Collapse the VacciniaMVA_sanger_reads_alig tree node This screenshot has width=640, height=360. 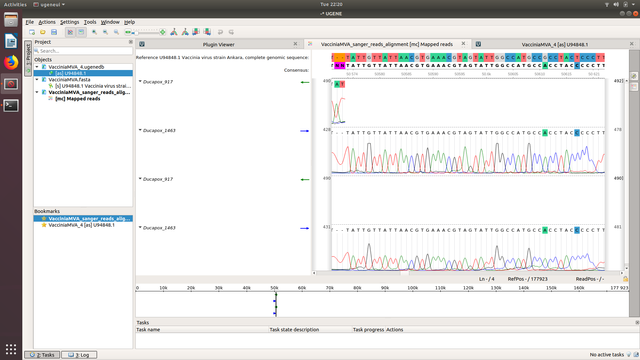click(x=37, y=92)
